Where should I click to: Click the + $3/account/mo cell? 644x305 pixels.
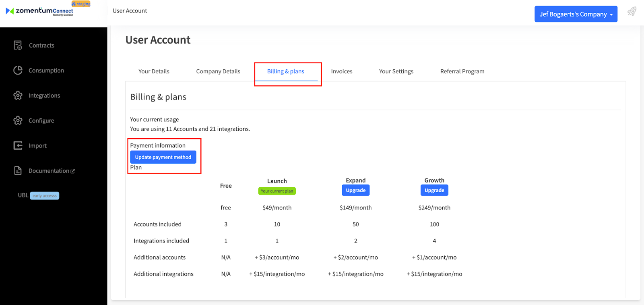point(277,257)
